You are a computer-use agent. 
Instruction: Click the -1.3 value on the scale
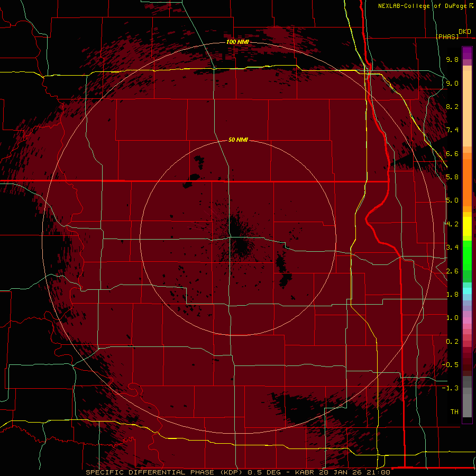pyautogui.click(x=450, y=388)
